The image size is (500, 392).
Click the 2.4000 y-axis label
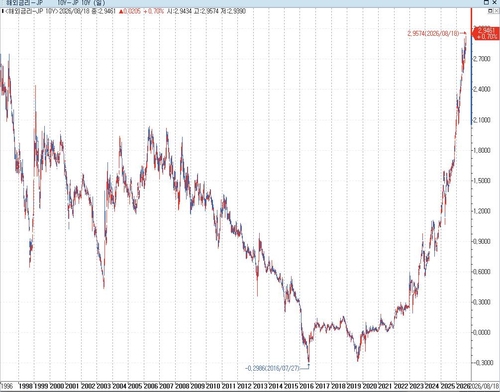482,89
